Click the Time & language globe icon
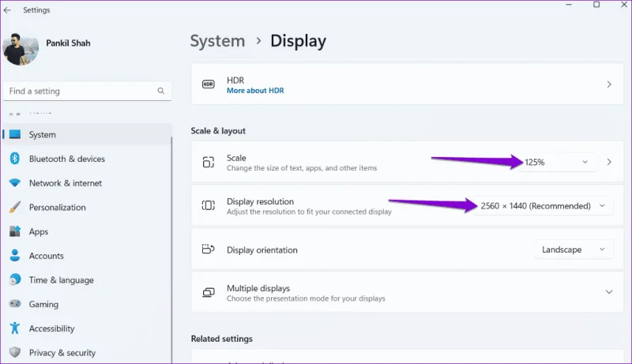 click(15, 280)
